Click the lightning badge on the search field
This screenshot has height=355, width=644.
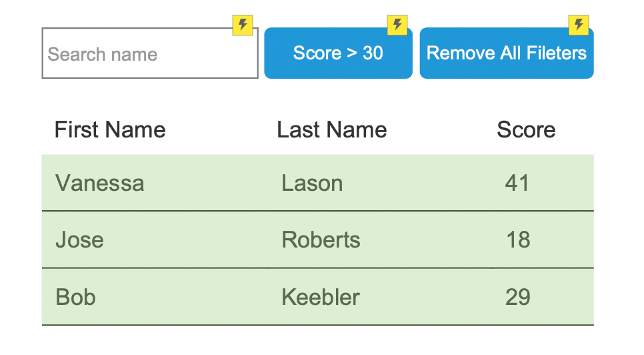click(242, 25)
